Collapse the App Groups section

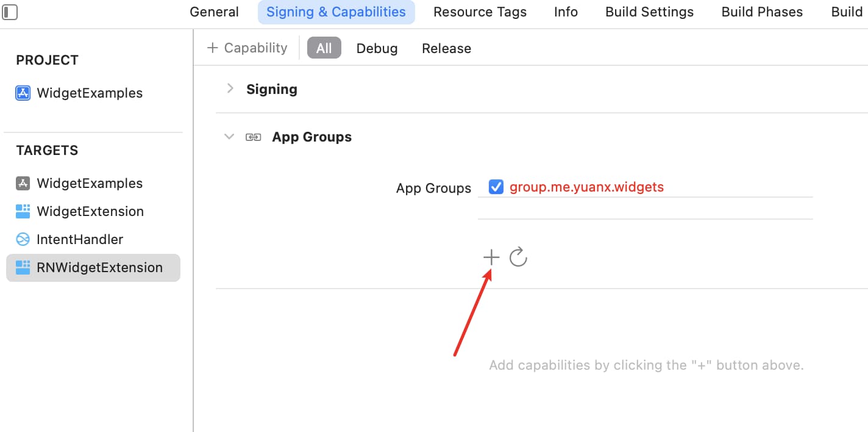coord(229,137)
